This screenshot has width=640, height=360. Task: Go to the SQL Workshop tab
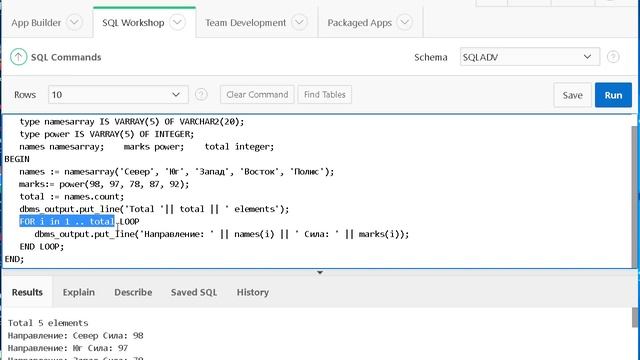(133, 23)
